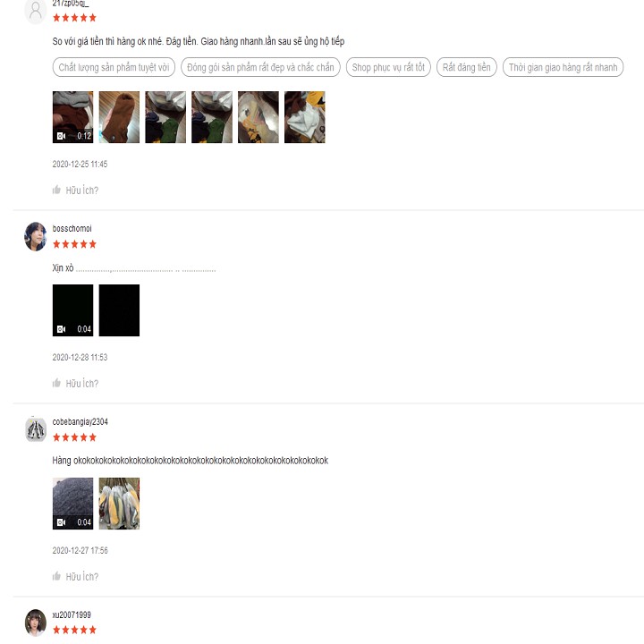Open bosschomoi's profile avatar

point(36,236)
